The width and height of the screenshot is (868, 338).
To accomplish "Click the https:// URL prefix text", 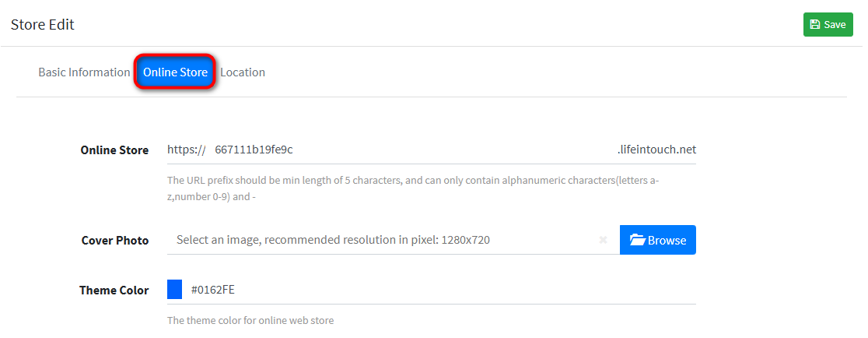I will (186, 150).
